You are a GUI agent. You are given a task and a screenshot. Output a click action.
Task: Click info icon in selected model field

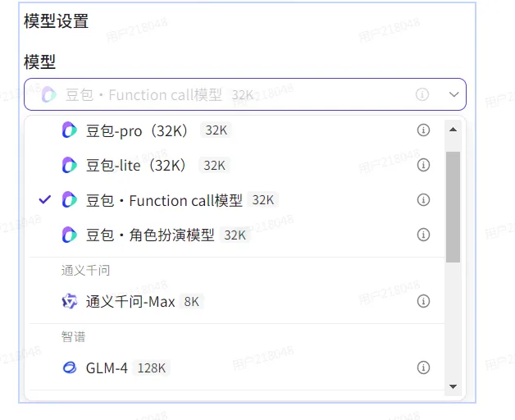tap(422, 94)
